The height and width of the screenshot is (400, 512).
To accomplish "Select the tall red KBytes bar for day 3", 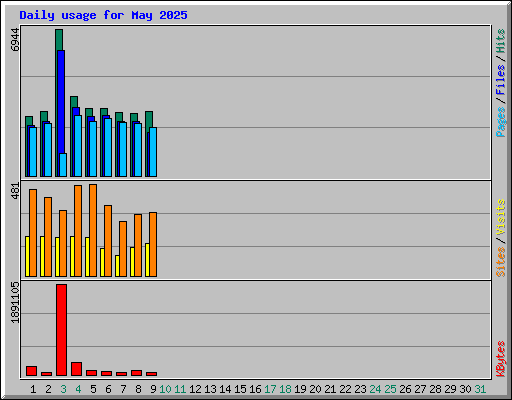I will [62, 330].
